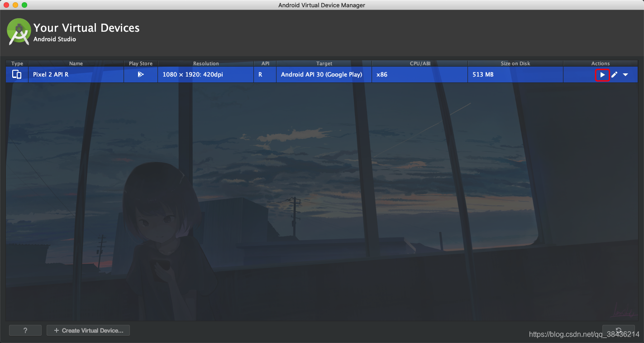Launch the Pixel 2 API R emulator
This screenshot has height=343, width=644.
(x=602, y=75)
